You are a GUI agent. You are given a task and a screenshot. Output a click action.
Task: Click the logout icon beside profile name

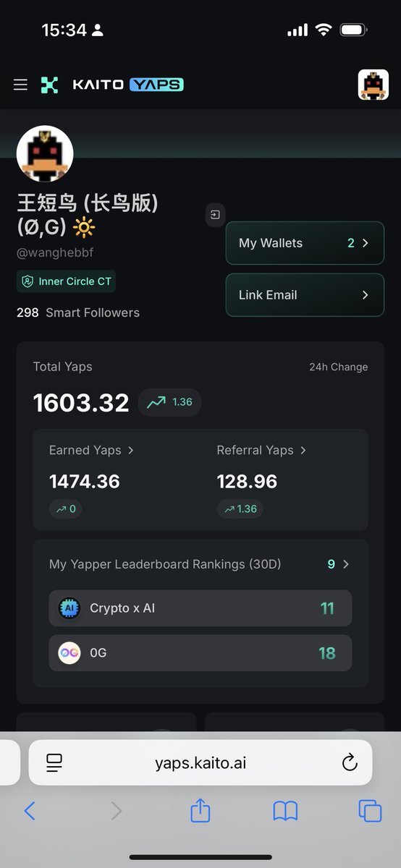tap(216, 215)
